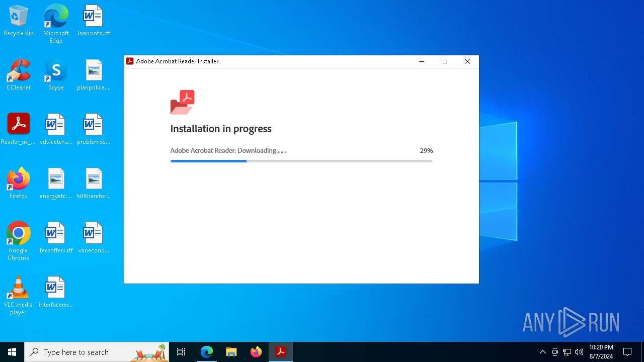Open Task View on the taskbar
The height and width of the screenshot is (362, 644).
181,352
